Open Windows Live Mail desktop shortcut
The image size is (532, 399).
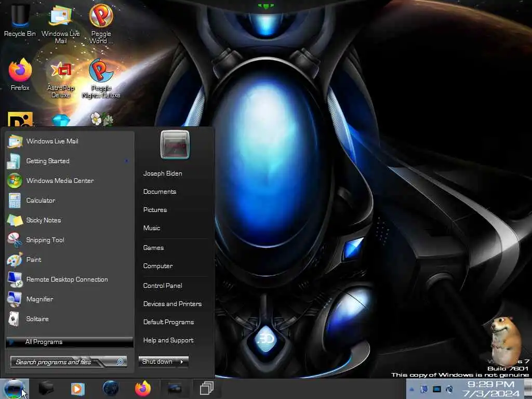pyautogui.click(x=60, y=23)
